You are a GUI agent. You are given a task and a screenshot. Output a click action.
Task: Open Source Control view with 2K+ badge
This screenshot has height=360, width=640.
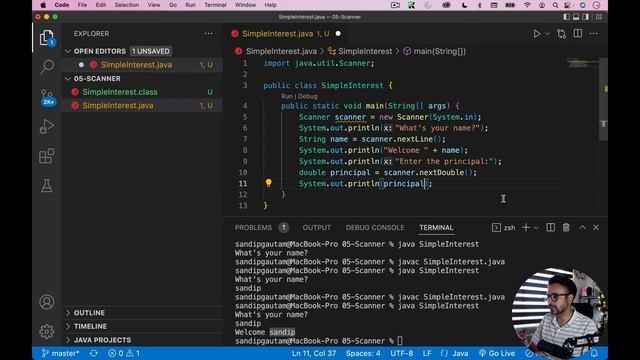click(x=47, y=97)
